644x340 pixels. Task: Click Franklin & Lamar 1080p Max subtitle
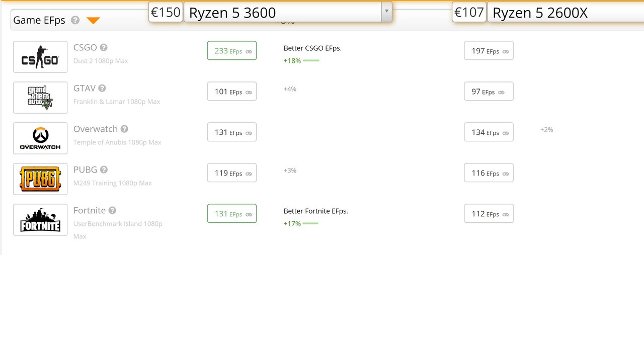[117, 102]
